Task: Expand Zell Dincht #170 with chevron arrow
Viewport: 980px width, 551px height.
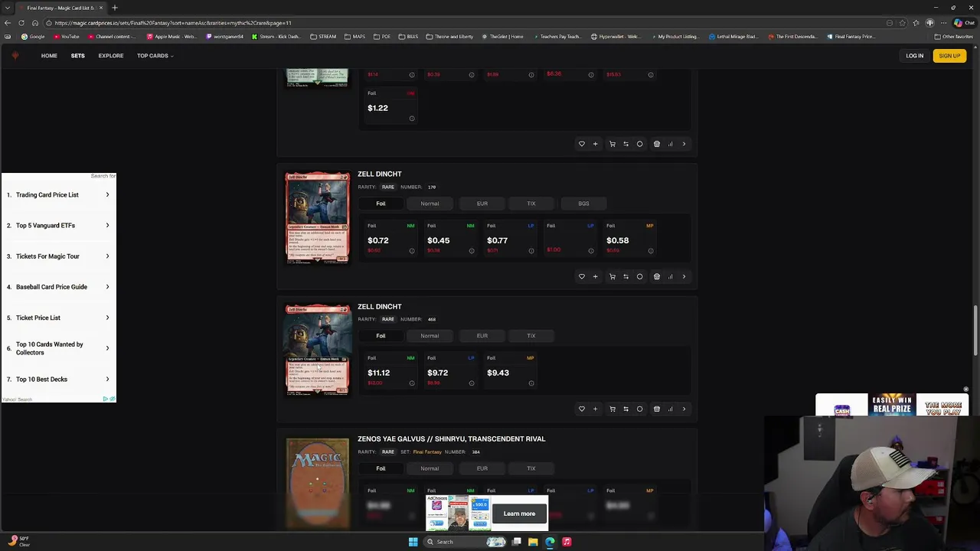Action: (x=684, y=276)
